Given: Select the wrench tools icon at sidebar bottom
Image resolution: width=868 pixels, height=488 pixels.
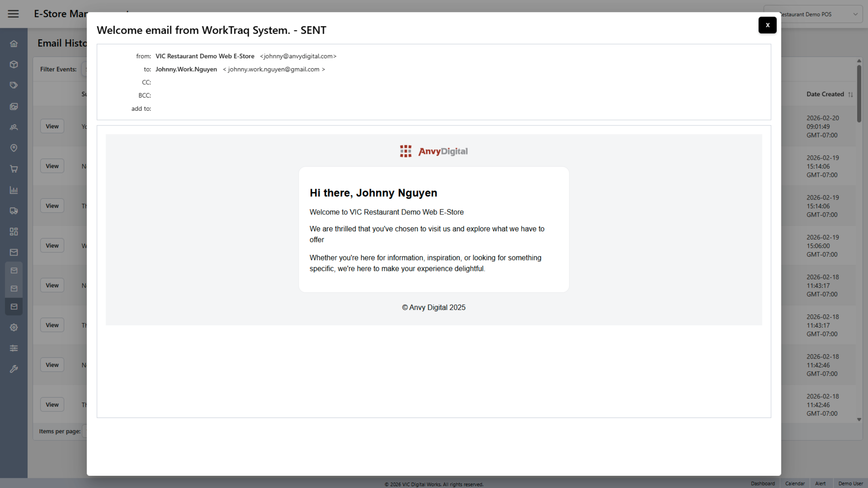Looking at the screenshot, I should click(x=14, y=369).
